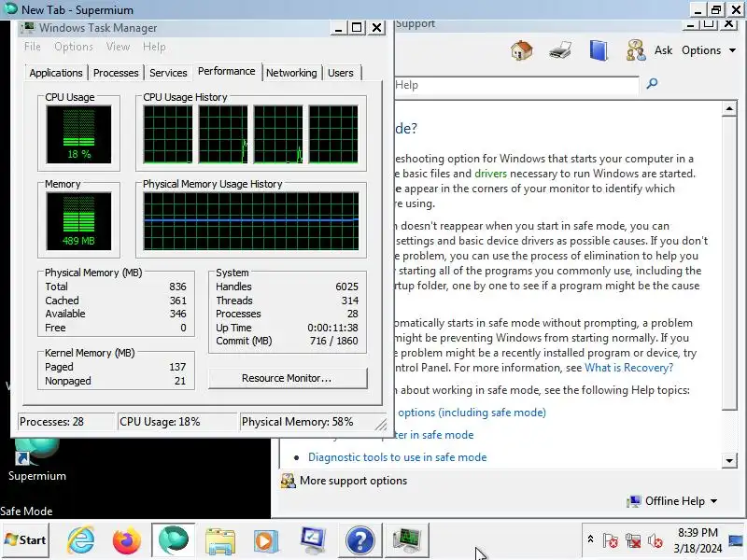
Task: Click Physical Memory: 58% in status bar
Action: click(x=297, y=422)
